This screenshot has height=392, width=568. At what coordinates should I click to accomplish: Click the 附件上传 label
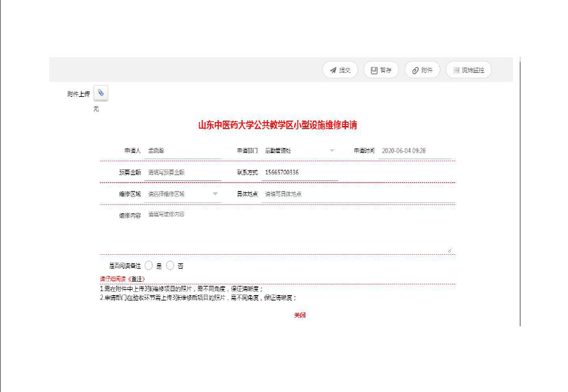pos(78,94)
